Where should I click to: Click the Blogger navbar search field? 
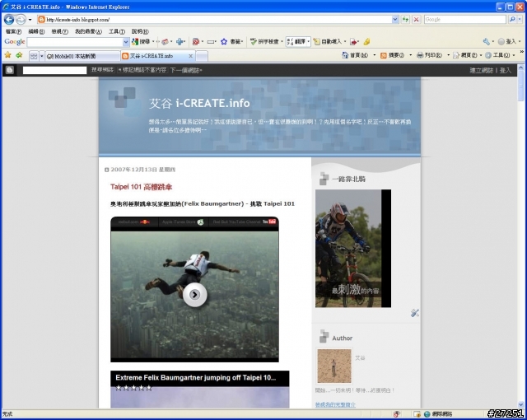pyautogui.click(x=54, y=70)
